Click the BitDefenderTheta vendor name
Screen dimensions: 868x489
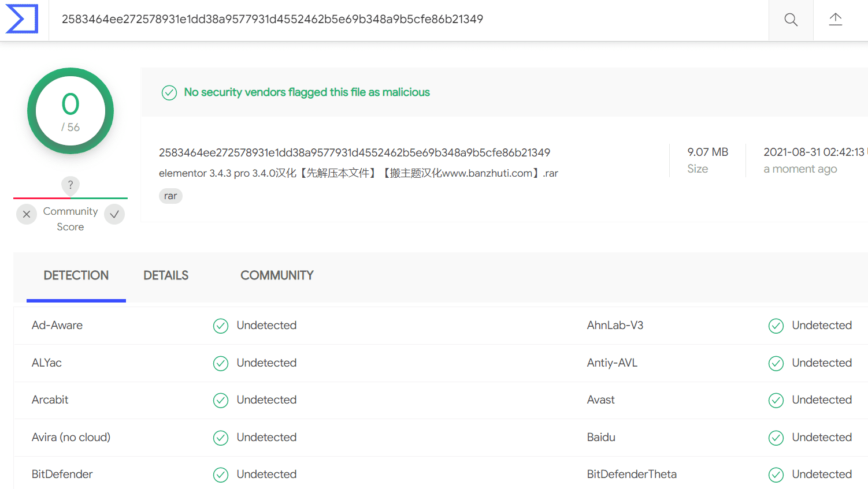[x=632, y=474]
